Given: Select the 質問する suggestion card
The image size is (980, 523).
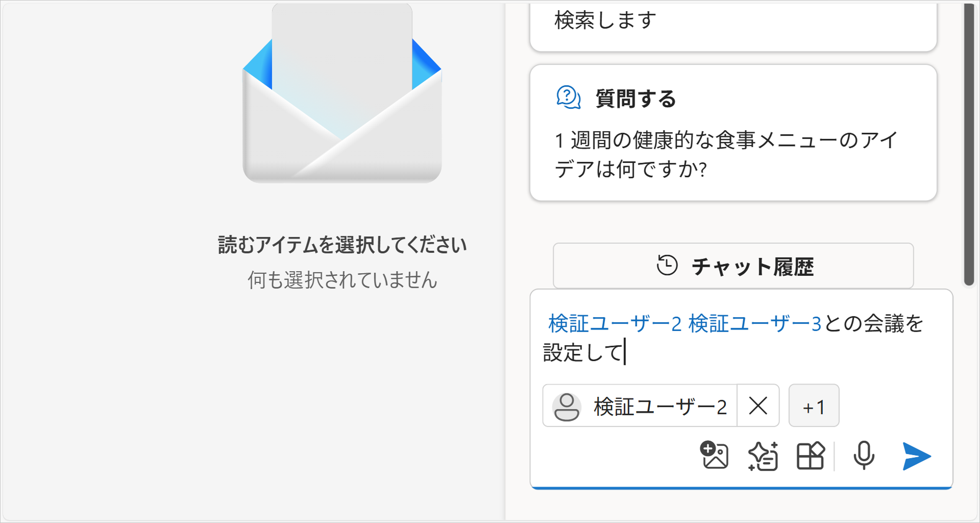Looking at the screenshot, I should click(x=733, y=133).
